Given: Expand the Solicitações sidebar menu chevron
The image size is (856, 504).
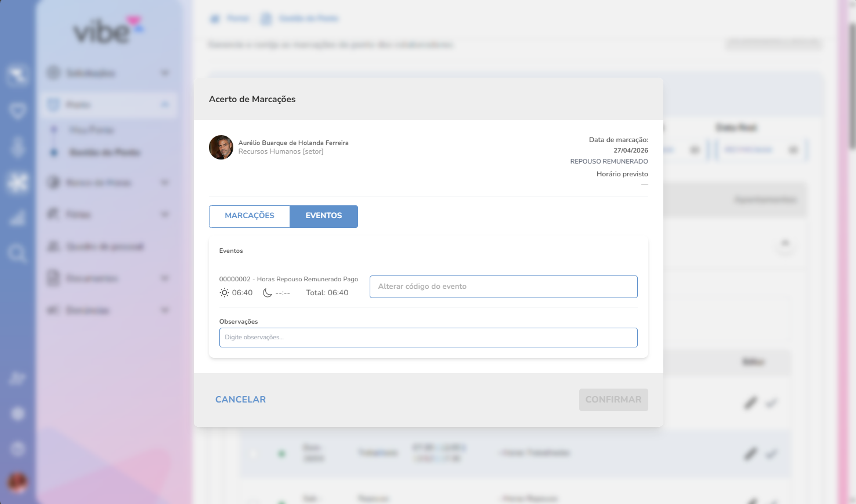Looking at the screenshot, I should click(165, 73).
